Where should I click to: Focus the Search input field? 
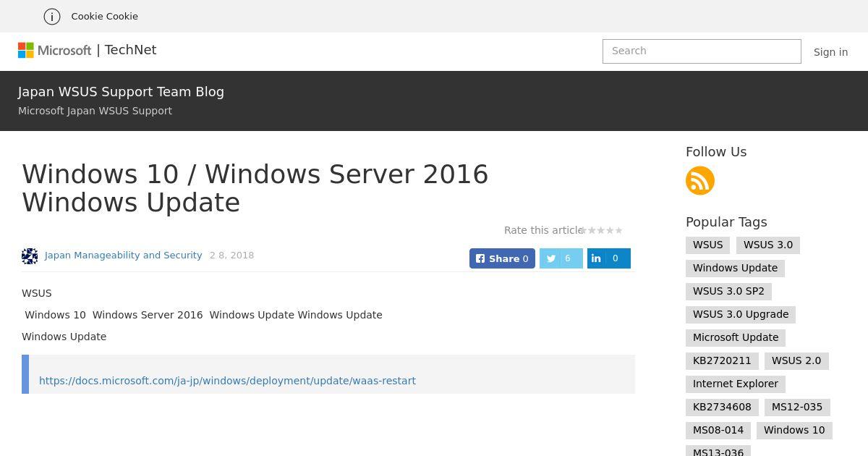[x=702, y=51]
